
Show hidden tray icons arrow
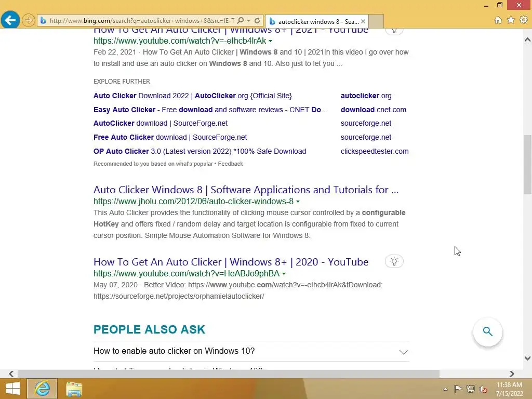pos(445,389)
